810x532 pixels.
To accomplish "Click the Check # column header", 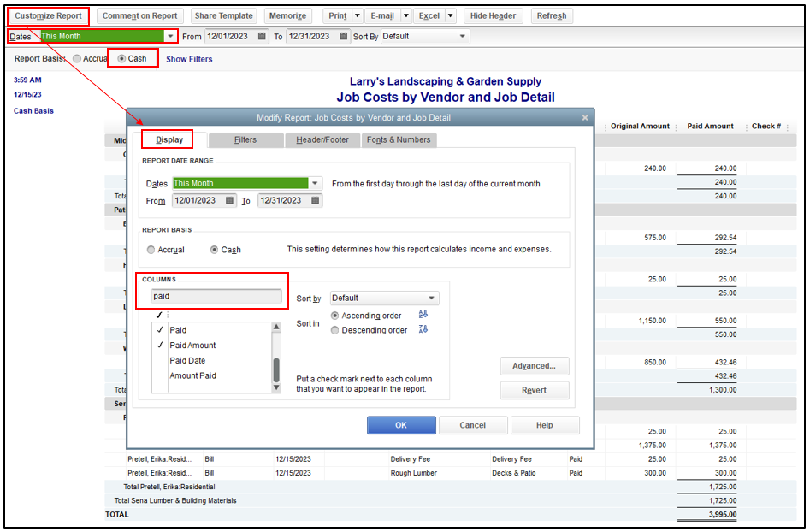I will click(766, 127).
